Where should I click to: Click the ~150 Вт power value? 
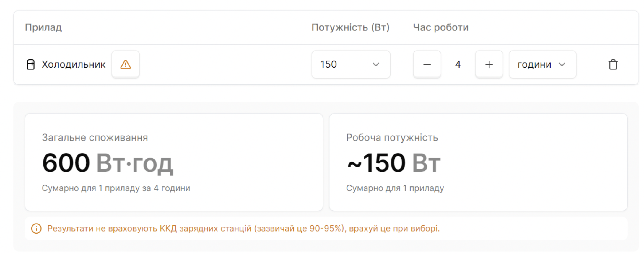click(394, 163)
